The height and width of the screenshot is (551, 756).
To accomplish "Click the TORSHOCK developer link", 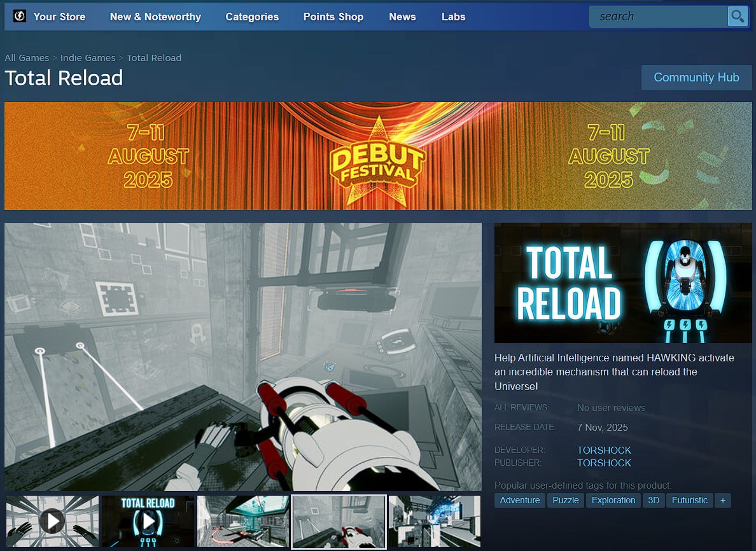I will pyautogui.click(x=604, y=450).
